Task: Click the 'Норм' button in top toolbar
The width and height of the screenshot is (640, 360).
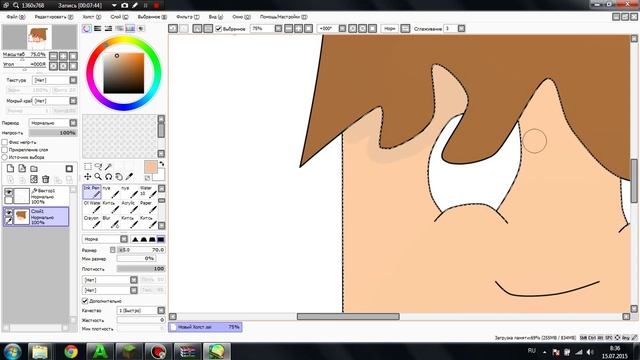Action: point(389,28)
